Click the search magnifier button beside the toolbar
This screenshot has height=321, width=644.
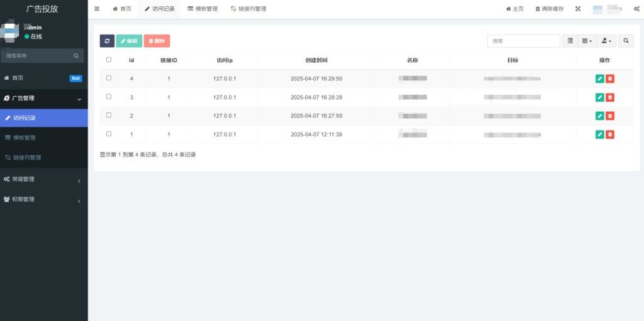tap(626, 41)
